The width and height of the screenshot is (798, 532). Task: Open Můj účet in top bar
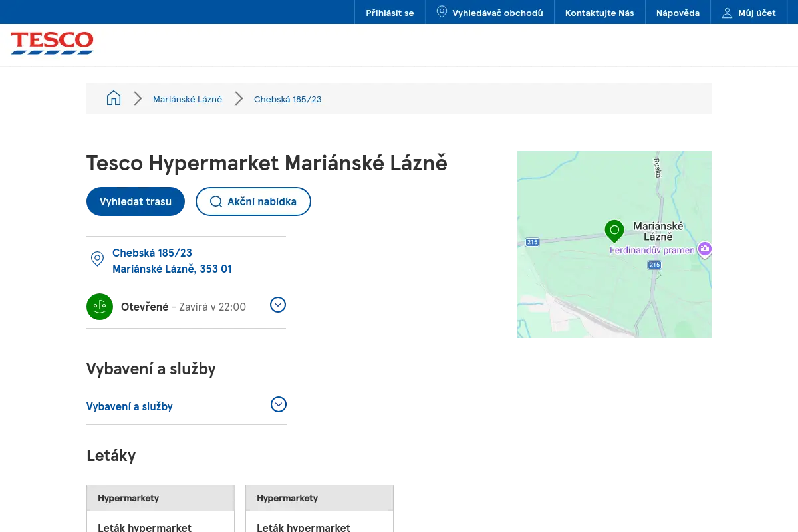(x=749, y=13)
